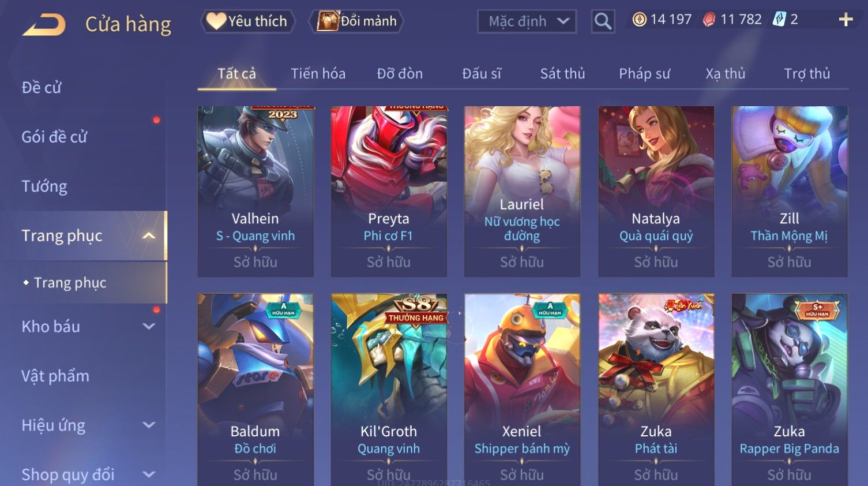Click the plus icon to add currency

click(x=846, y=20)
